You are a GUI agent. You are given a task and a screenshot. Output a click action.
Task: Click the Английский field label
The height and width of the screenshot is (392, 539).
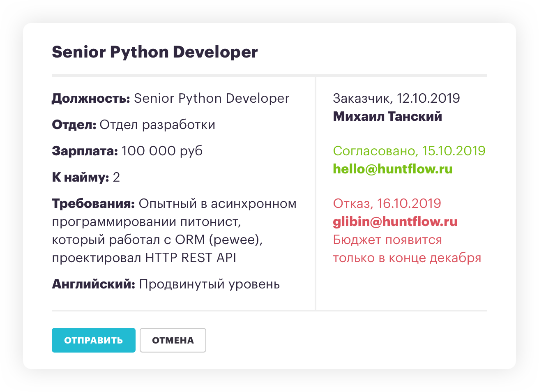[x=93, y=284]
